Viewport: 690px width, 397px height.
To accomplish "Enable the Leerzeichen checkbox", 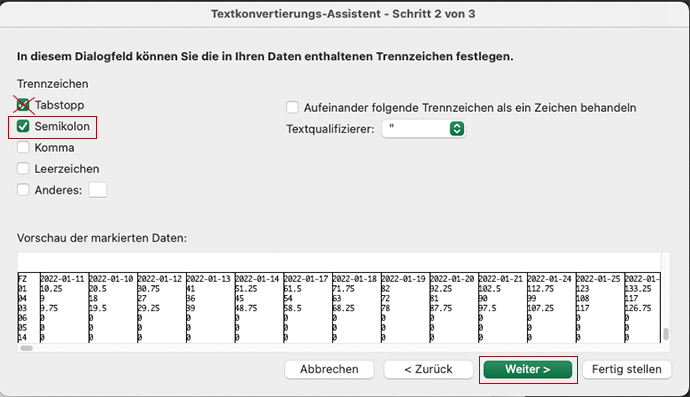I will (23, 169).
